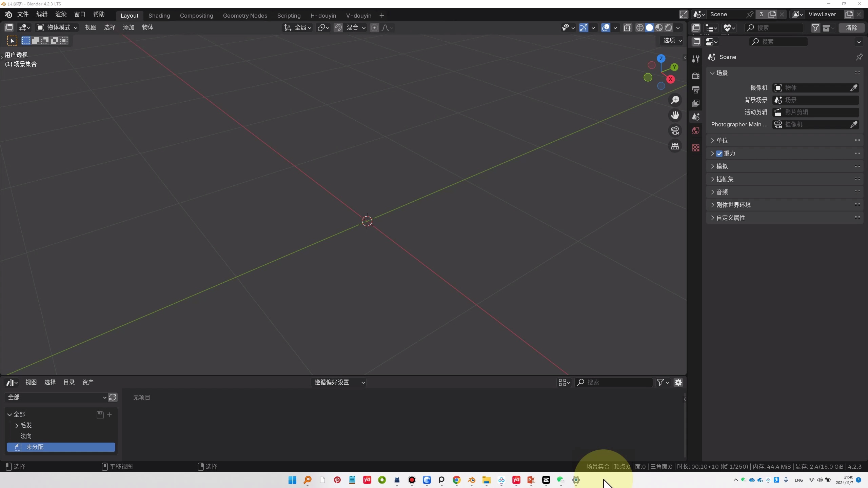Toggle show gizmos in viewport header
Viewport: 868px width, 488px height.
tap(584, 28)
